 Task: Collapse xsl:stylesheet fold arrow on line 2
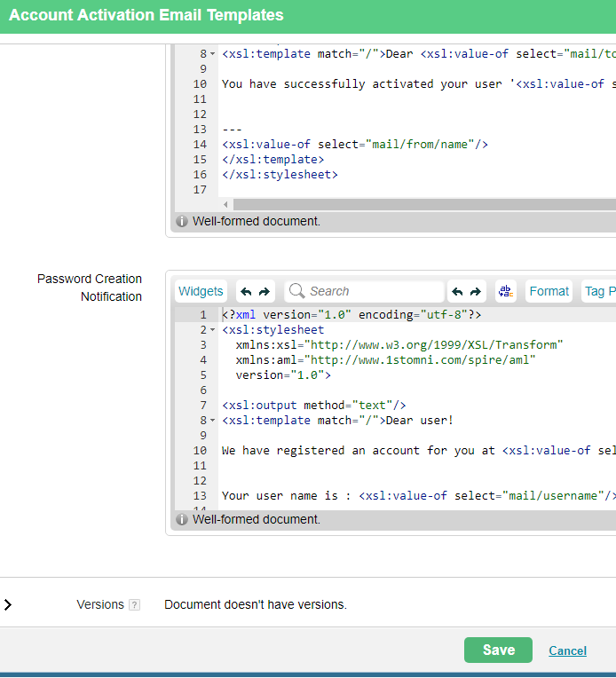212,330
